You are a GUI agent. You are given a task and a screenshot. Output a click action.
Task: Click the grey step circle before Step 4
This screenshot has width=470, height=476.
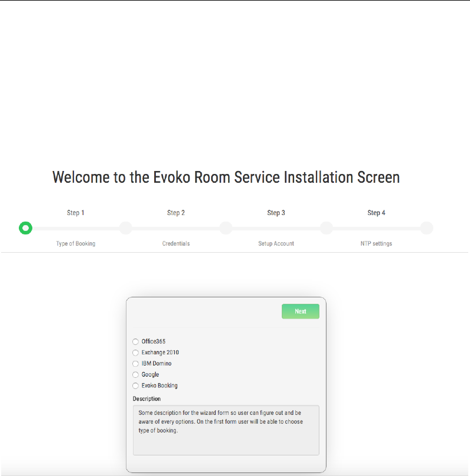[326, 228]
